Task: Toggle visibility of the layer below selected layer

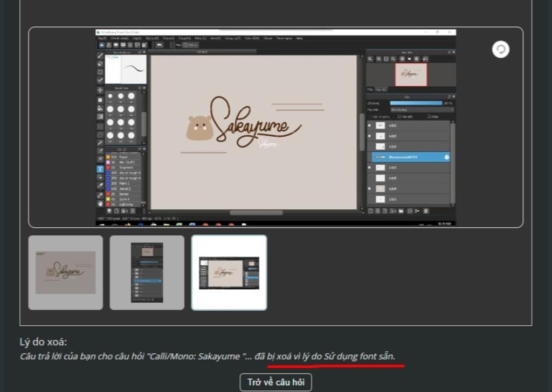Action: click(x=369, y=167)
